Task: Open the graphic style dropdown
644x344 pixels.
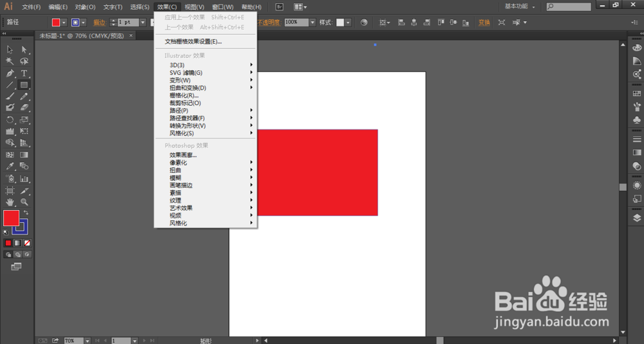Action: coord(348,23)
